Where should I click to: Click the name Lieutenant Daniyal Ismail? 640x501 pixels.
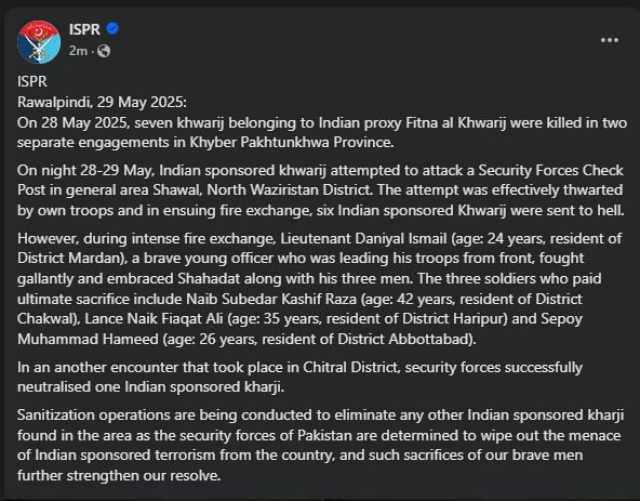[363, 238]
